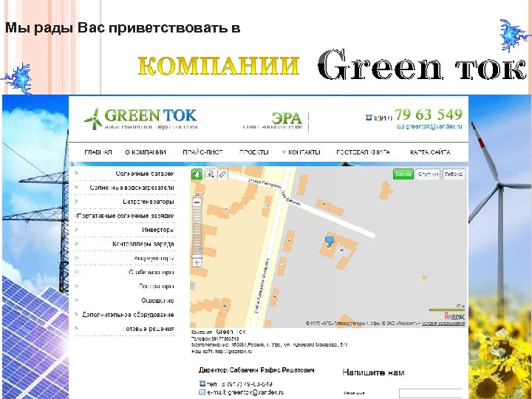Click the phone icon beside the header number
Image resolution: width=532 pixels, height=399 pixels.
coord(369,117)
